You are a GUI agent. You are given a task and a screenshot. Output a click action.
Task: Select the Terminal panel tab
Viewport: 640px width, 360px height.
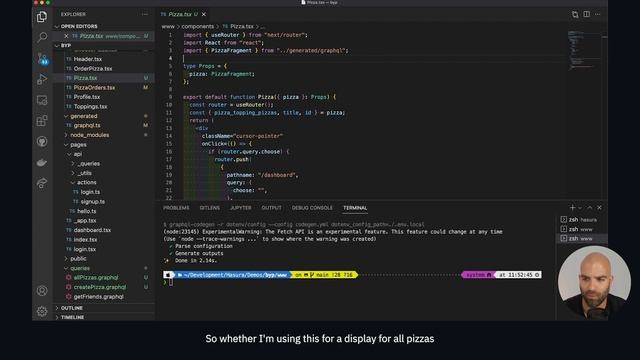(x=355, y=208)
